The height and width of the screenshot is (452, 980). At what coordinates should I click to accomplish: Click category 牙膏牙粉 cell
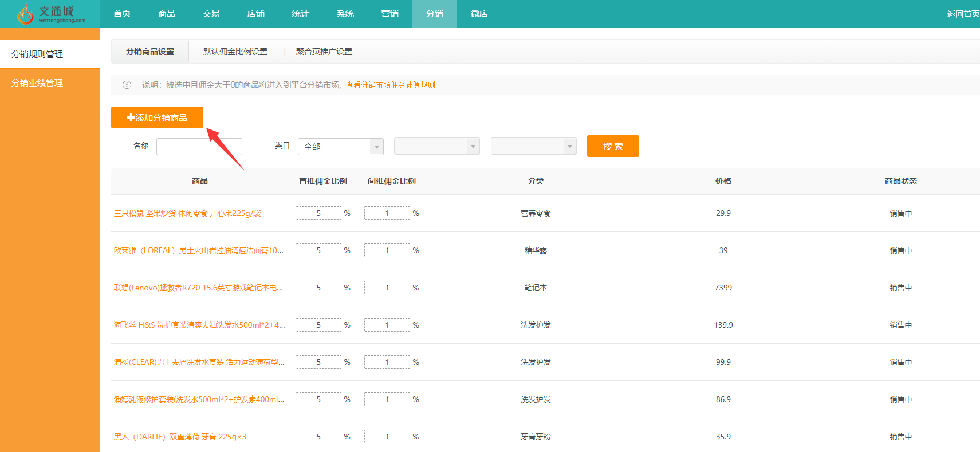[536, 437]
